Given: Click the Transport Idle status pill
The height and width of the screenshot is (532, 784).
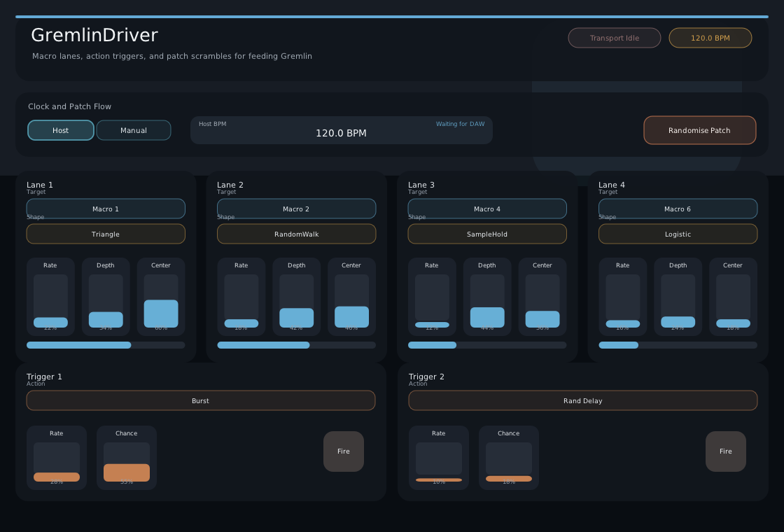Looking at the screenshot, I should (614, 38).
